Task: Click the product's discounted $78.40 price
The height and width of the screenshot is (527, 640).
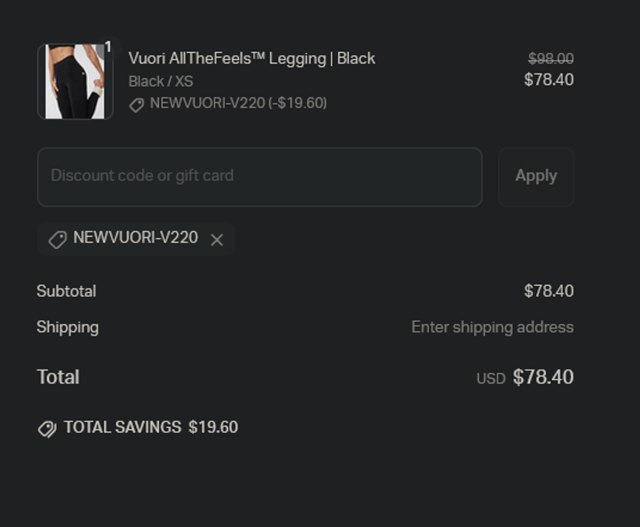Action: coord(548,80)
